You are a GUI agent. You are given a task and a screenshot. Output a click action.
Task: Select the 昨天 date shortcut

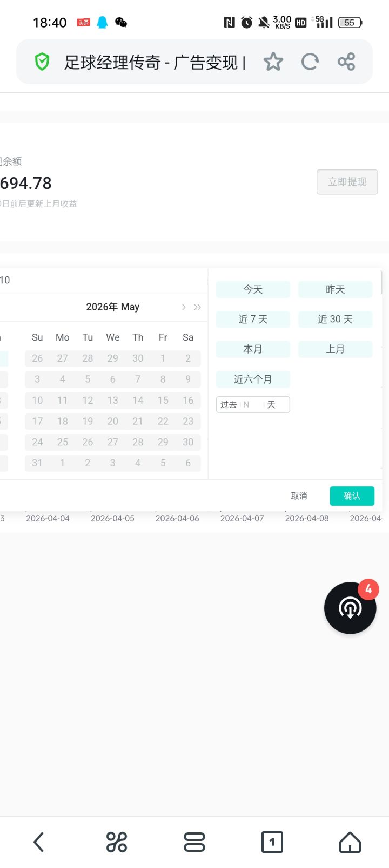coord(336,289)
